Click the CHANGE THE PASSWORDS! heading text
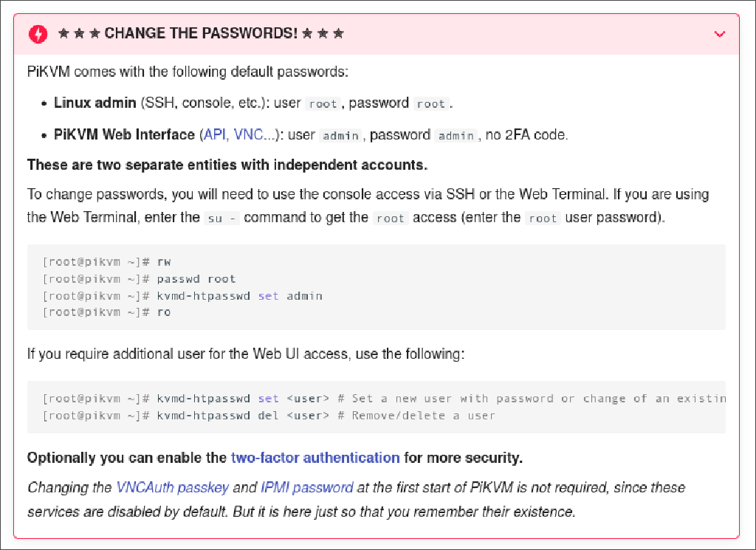This screenshot has height=550, width=756. tap(199, 34)
